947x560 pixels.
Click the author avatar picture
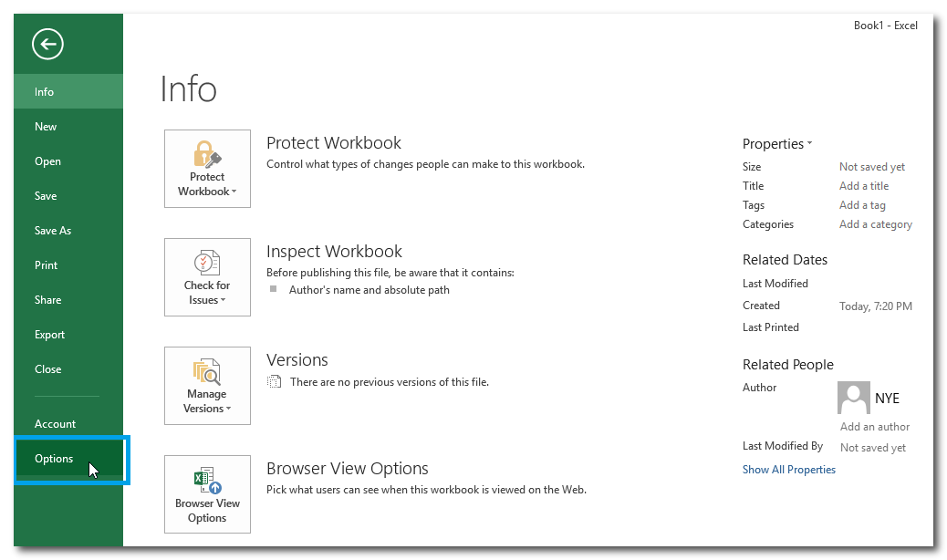pyautogui.click(x=853, y=398)
